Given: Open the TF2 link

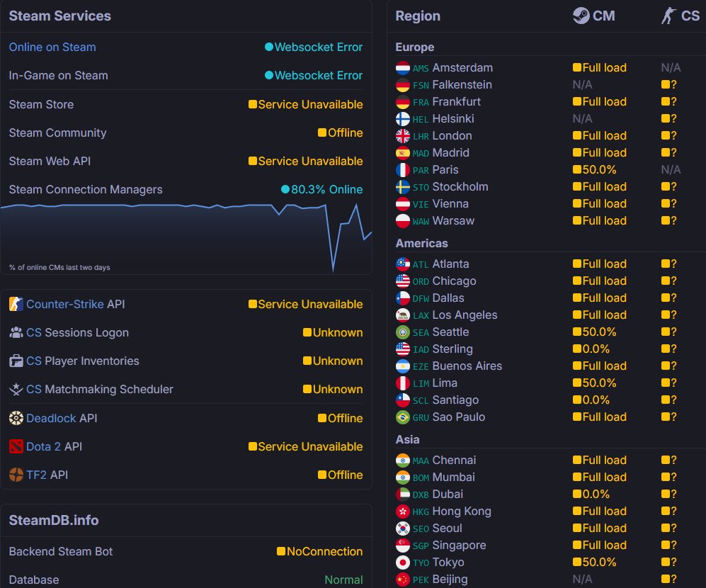Looking at the screenshot, I should 36,475.
